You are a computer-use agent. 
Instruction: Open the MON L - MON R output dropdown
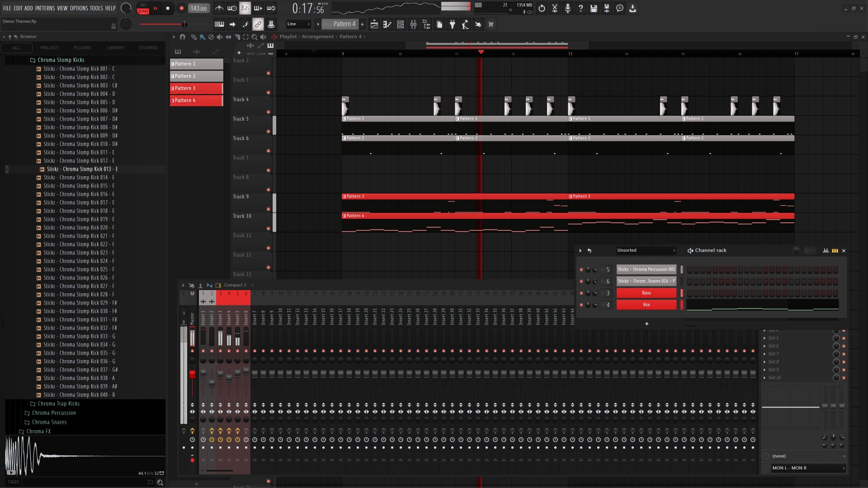(808, 468)
